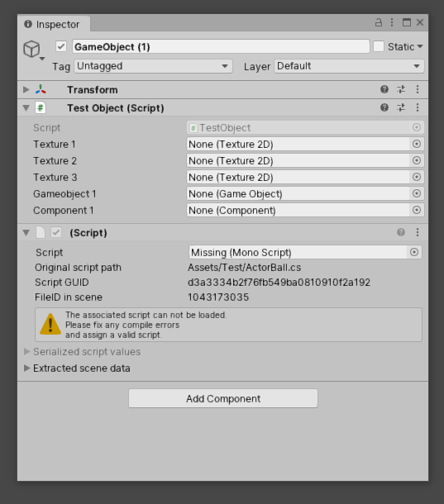Viewport: 444px width, 504px height.
Task: Toggle the missing script's enabled checkbox
Action: click(56, 232)
